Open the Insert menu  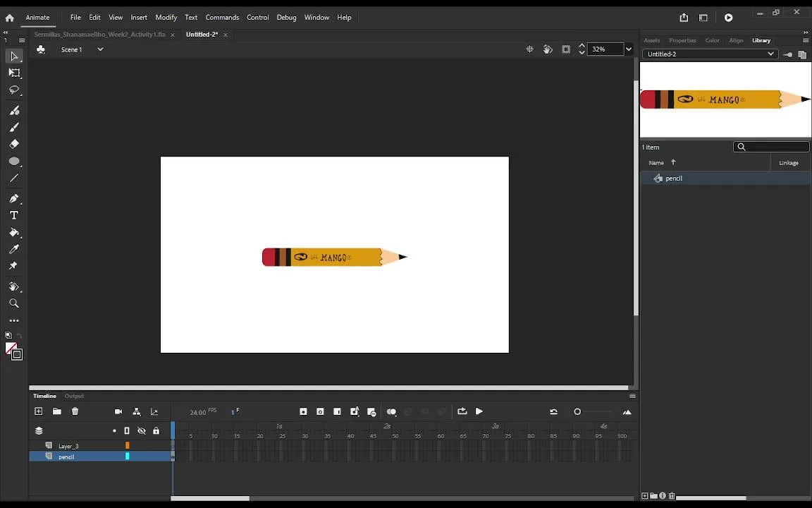[x=139, y=17]
